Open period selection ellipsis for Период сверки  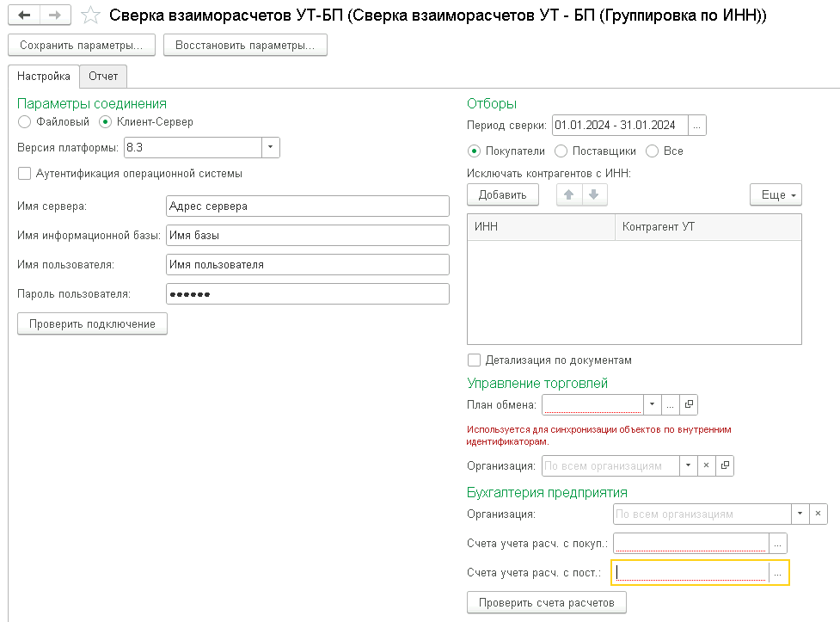click(697, 126)
